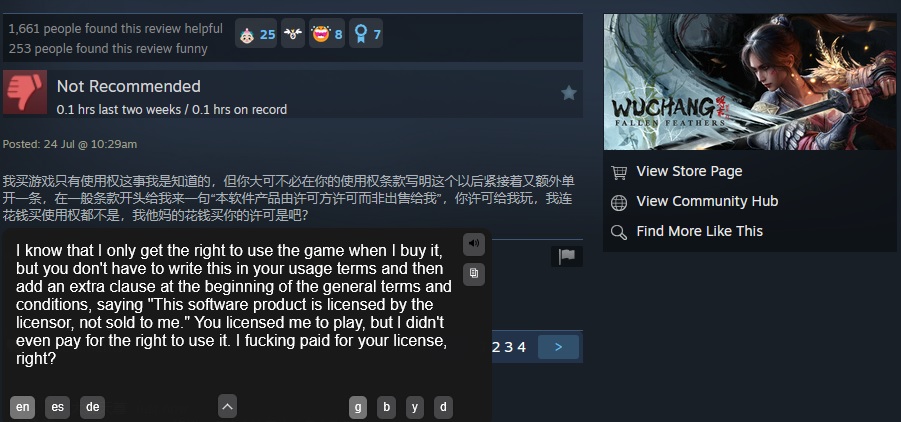Collapse the translation popup with chevron arrow

click(228, 407)
